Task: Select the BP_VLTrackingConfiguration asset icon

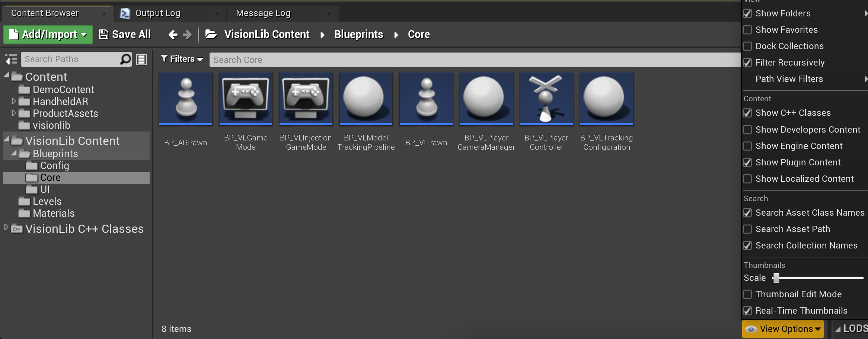Action: 607,98
